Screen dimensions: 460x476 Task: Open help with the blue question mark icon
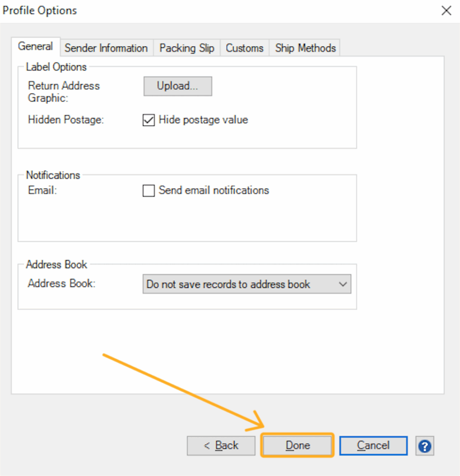pyautogui.click(x=425, y=446)
